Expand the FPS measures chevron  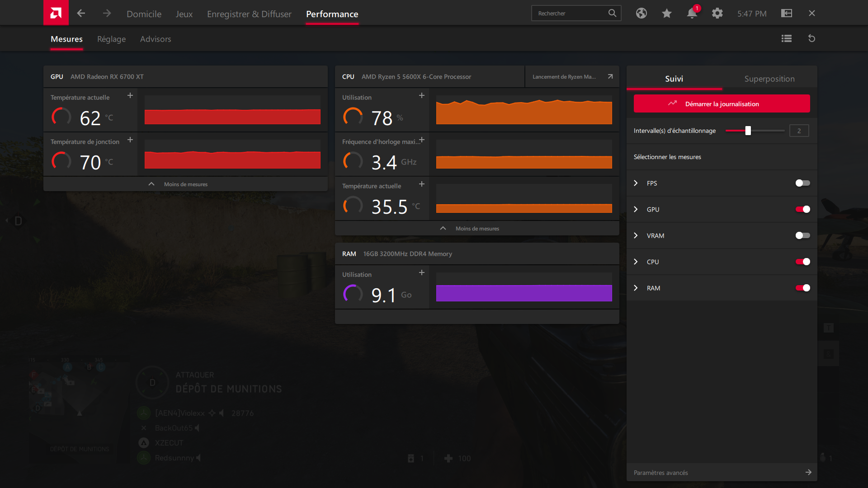636,183
